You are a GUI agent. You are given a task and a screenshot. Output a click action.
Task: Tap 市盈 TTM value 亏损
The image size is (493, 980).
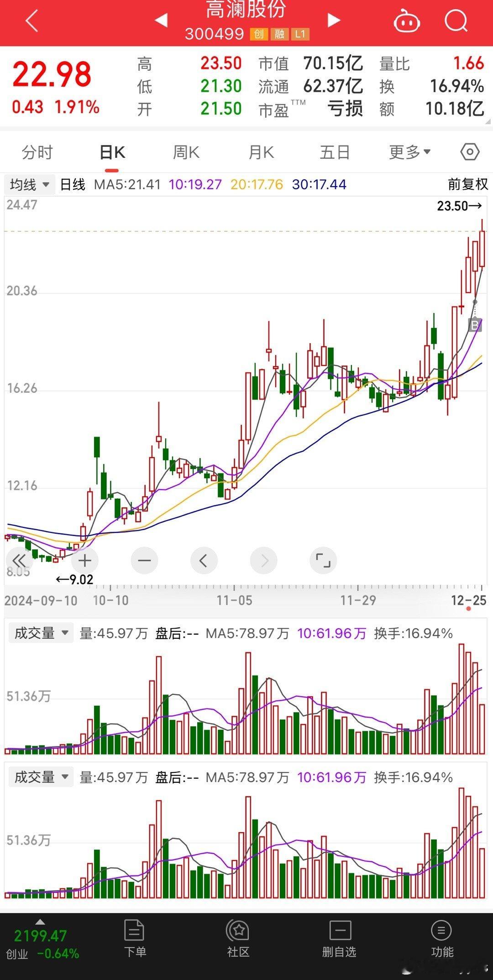coord(345,109)
